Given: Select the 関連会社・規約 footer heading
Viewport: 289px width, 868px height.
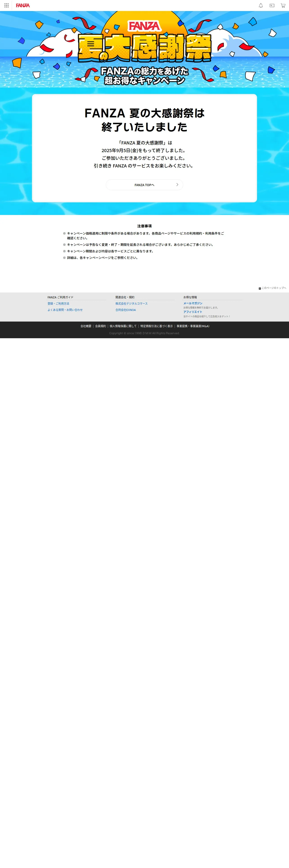Looking at the screenshot, I should pyautogui.click(x=125, y=297).
